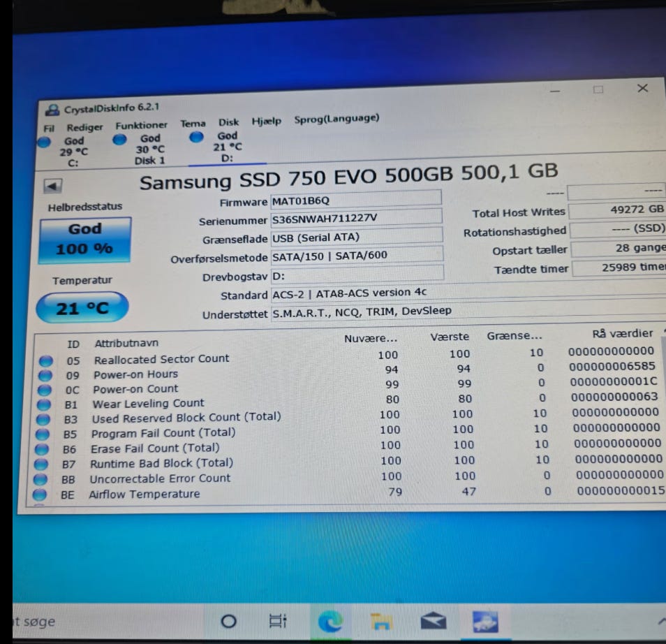Select the Airflow Temperature row name
Viewport: 666px width, 644px height.
click(x=144, y=495)
